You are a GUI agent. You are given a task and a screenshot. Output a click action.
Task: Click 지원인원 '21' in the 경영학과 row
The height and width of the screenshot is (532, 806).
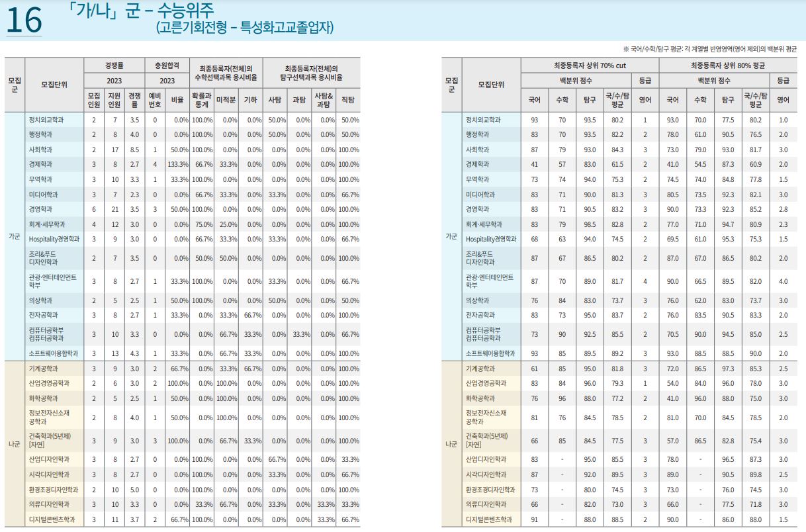pos(114,209)
